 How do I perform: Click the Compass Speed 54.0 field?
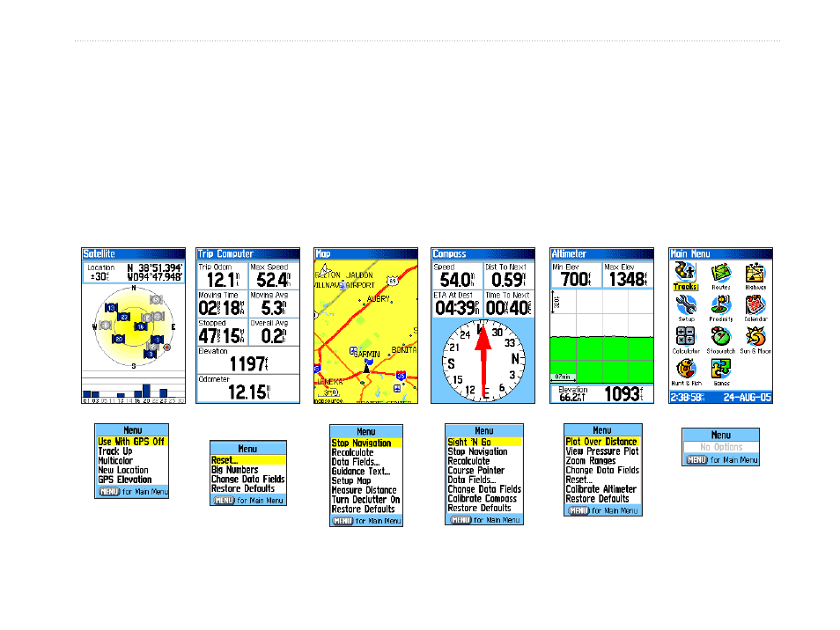(x=457, y=275)
